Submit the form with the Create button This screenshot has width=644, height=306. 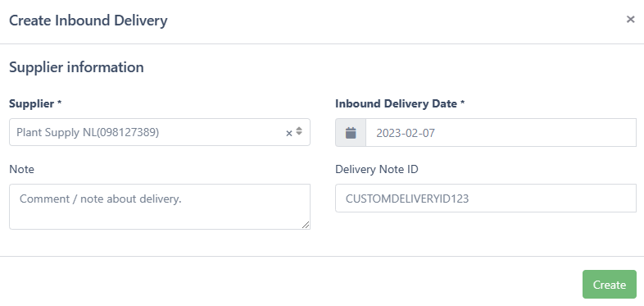[610, 284]
